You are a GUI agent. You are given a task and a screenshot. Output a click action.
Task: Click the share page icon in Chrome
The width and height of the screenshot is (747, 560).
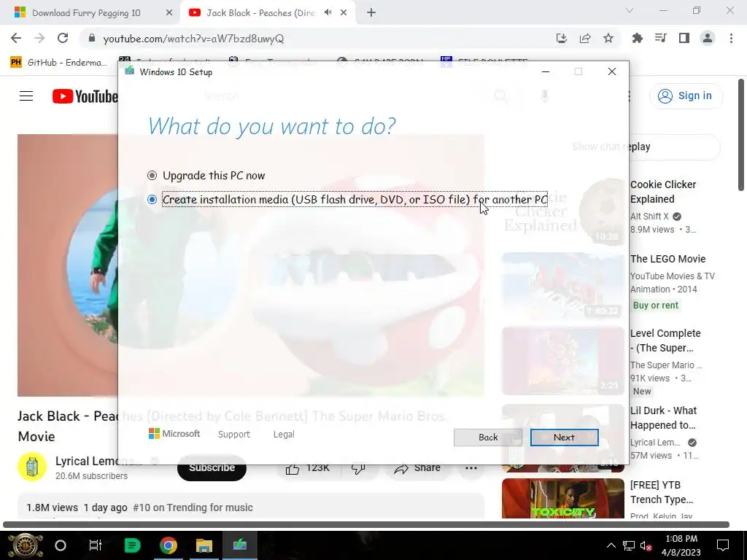585,38
